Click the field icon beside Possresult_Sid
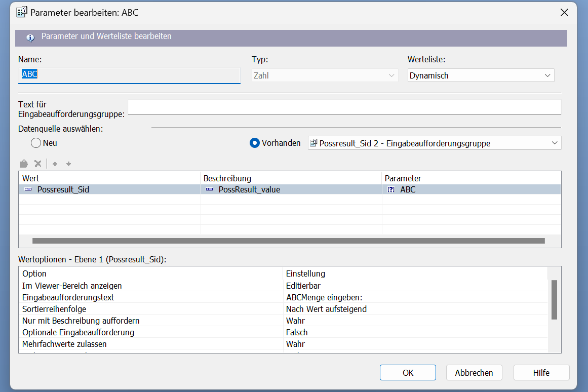588x392 pixels. pos(28,189)
